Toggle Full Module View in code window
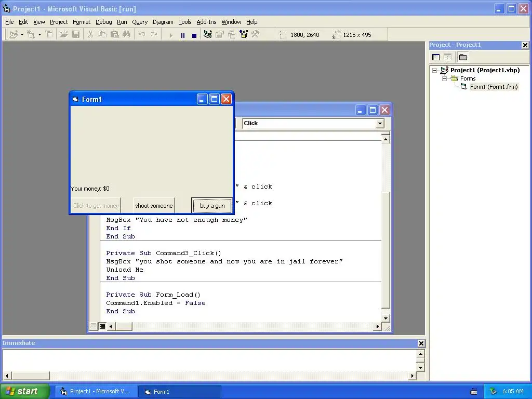The width and height of the screenshot is (532, 399). click(x=102, y=326)
